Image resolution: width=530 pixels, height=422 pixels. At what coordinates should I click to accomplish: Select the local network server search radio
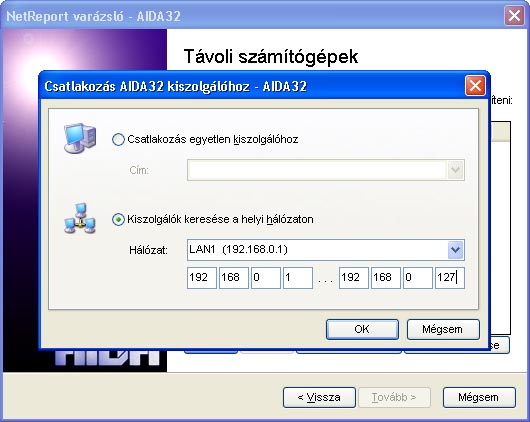pos(118,220)
